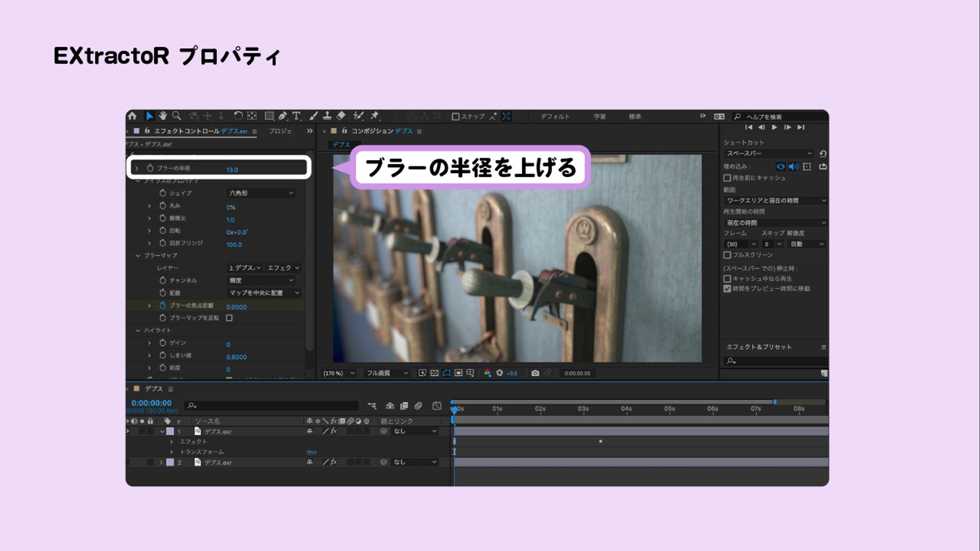Viewport: 980px width, 551px height.
Task: Toggle the transparency grid in the viewer
Action: coord(435,373)
